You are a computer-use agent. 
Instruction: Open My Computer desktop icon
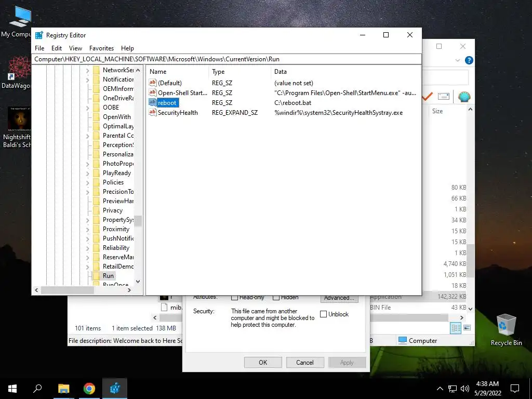click(20, 16)
